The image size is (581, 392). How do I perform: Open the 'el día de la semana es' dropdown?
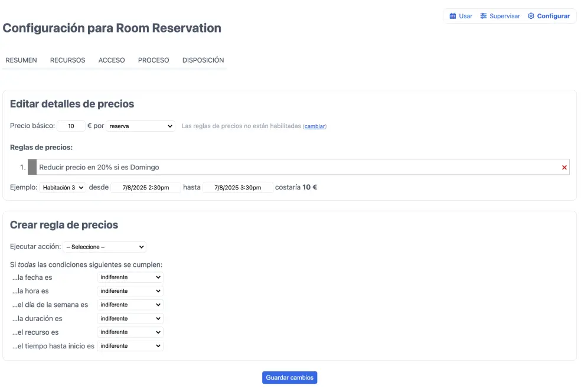click(x=130, y=305)
